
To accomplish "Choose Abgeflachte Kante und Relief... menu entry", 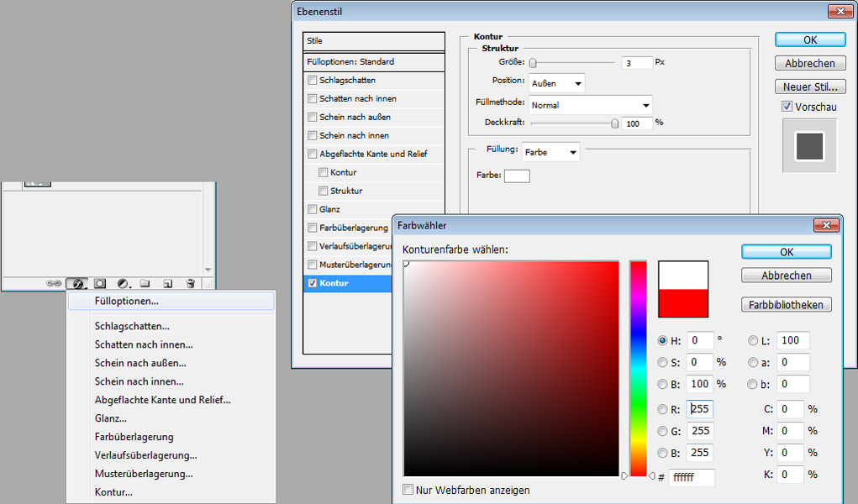I will (x=171, y=400).
